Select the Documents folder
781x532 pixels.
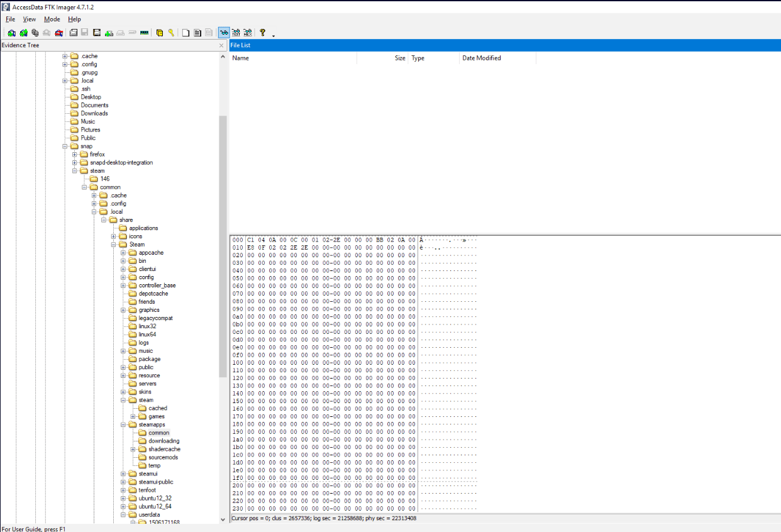point(94,105)
